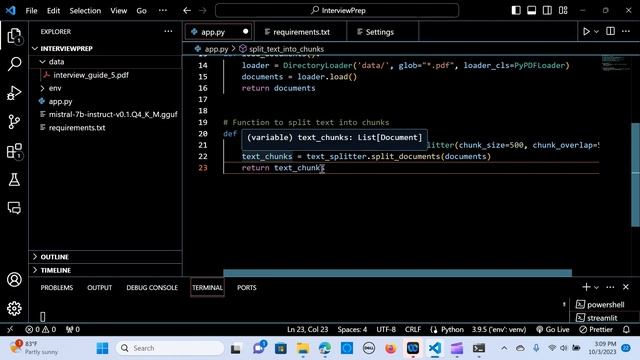
Task: Go back with the left arrow
Action: 187,10
